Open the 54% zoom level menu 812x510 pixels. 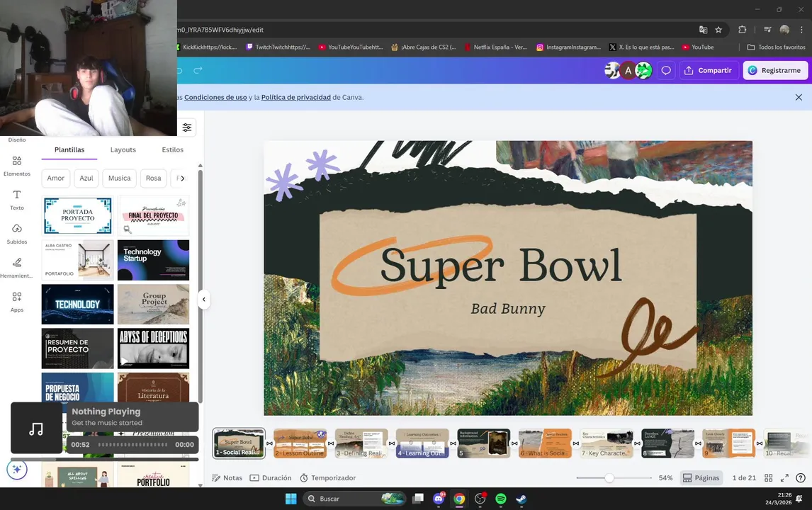click(x=665, y=478)
